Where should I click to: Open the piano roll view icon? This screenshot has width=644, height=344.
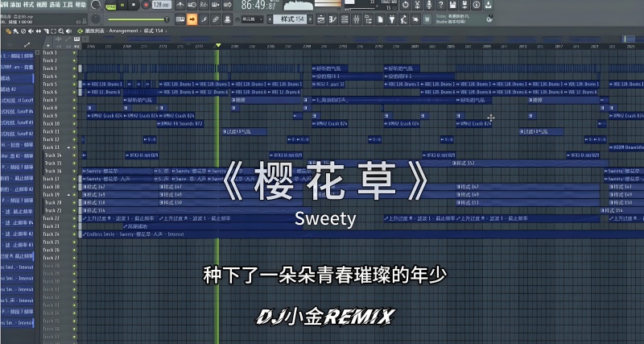[x=332, y=19]
